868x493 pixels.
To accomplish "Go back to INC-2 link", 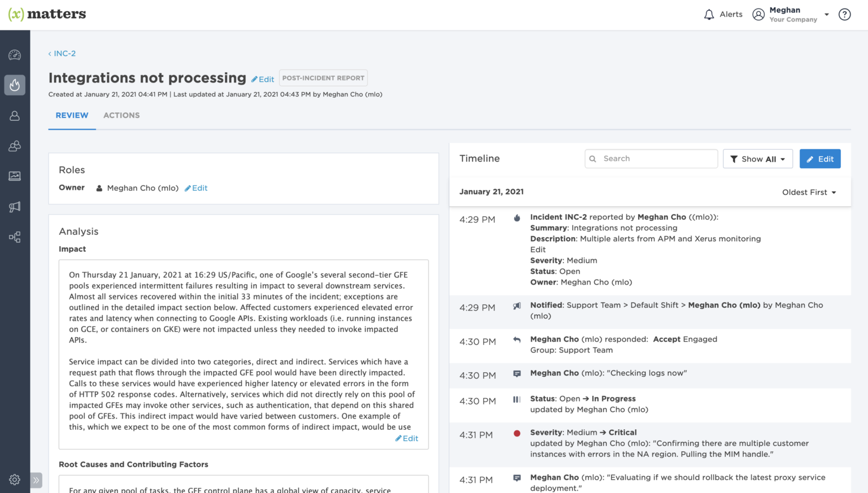I will tap(62, 54).
